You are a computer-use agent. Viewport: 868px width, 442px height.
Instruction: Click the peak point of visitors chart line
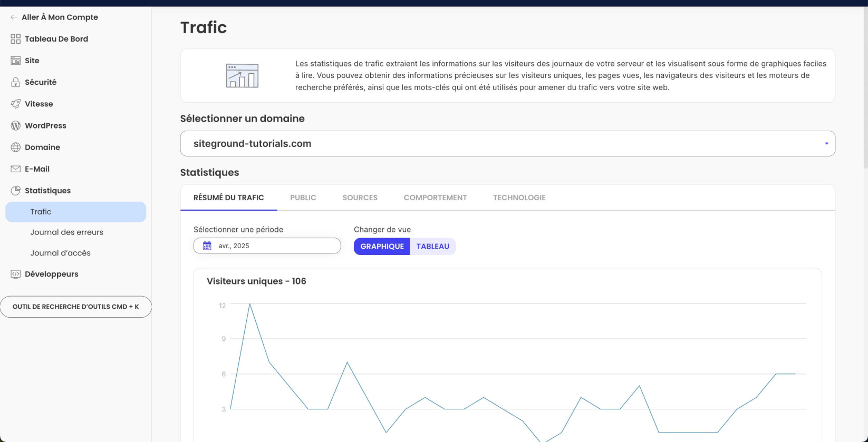click(249, 304)
